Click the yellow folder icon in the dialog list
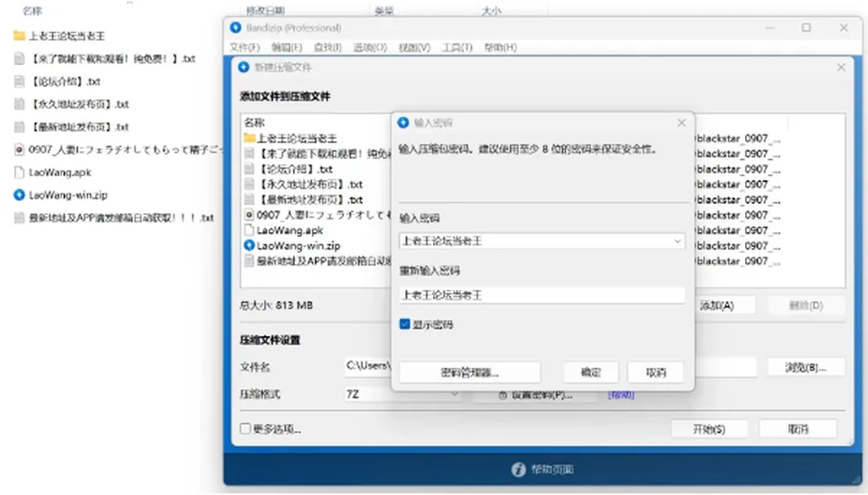This screenshot has height=495, width=868. pos(250,137)
